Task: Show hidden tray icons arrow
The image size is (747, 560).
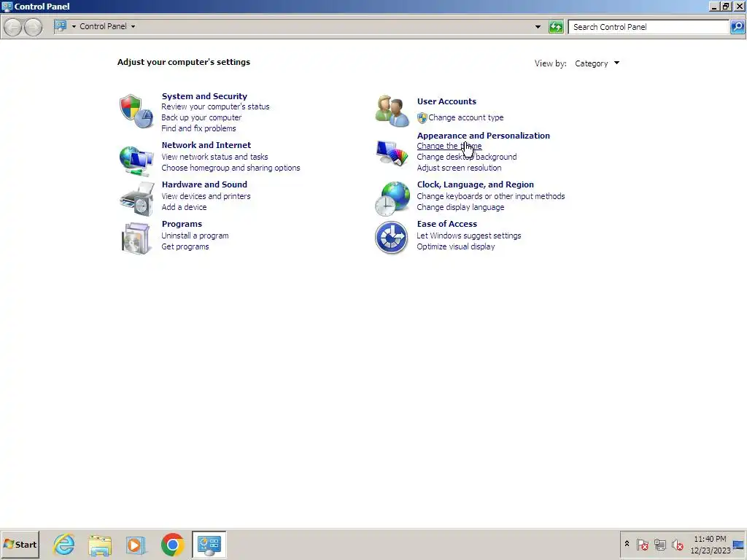Action: pos(627,544)
